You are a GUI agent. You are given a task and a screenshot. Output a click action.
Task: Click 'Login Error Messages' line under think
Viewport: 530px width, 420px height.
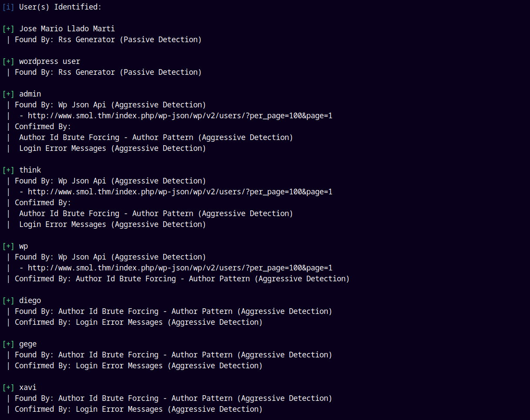[112, 224]
